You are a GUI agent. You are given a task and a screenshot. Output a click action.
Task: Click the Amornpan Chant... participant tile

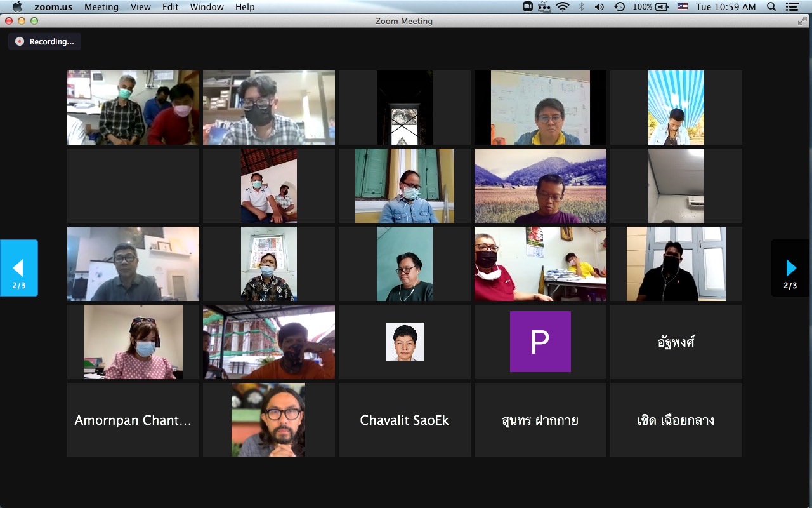point(133,420)
